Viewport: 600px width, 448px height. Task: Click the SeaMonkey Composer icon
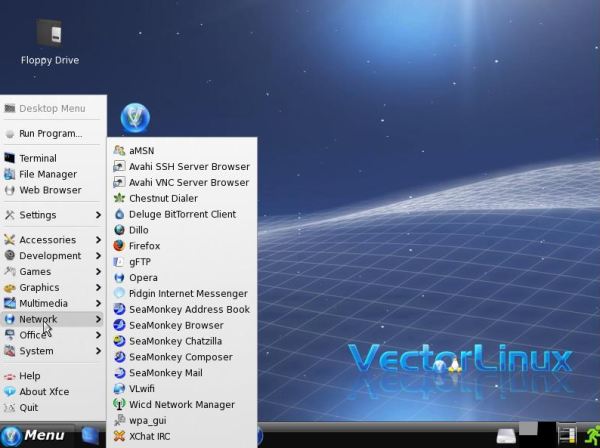[x=119, y=357]
